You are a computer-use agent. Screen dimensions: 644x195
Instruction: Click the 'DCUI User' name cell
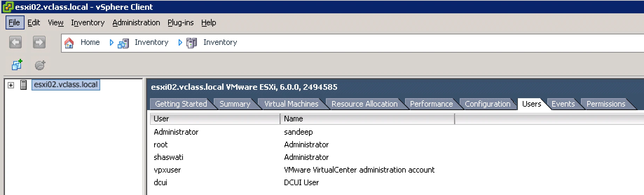301,183
